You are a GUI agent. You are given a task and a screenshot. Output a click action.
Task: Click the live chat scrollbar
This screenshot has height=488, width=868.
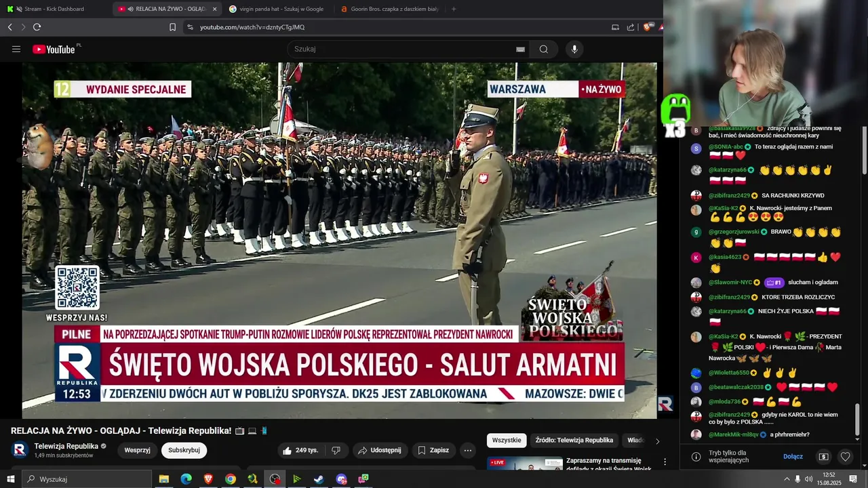(857, 420)
